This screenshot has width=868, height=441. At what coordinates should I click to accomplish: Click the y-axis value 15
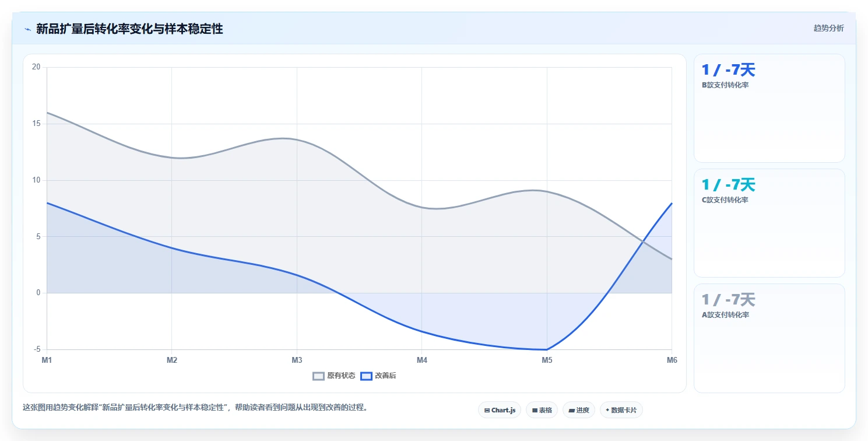pos(36,124)
